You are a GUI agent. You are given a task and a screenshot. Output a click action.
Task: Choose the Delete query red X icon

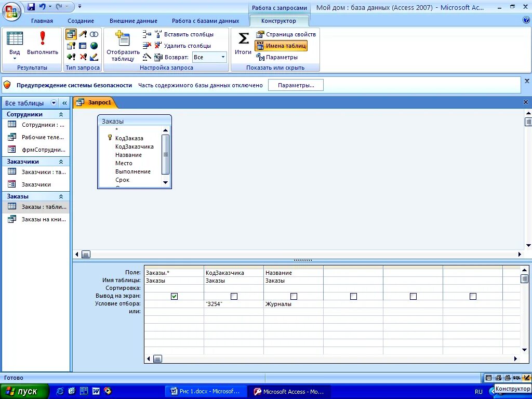tap(83, 57)
